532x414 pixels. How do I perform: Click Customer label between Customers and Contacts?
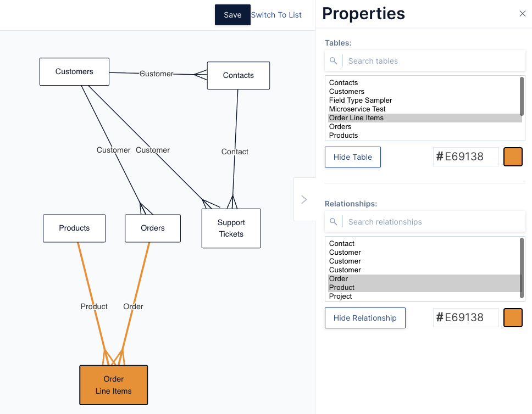pos(157,74)
